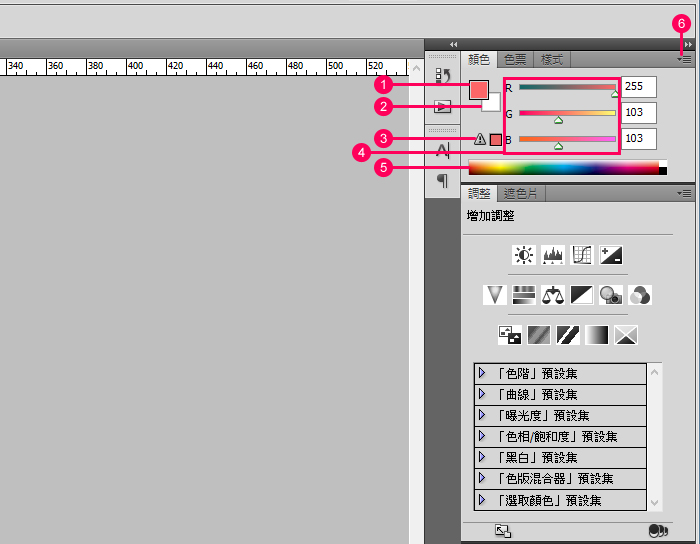Add a Brightness/Contrast adjustment
This screenshot has height=544, width=700.
coord(525,256)
